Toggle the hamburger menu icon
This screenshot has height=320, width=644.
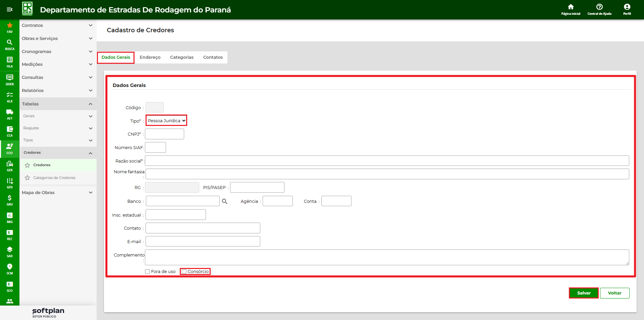coord(10,9)
